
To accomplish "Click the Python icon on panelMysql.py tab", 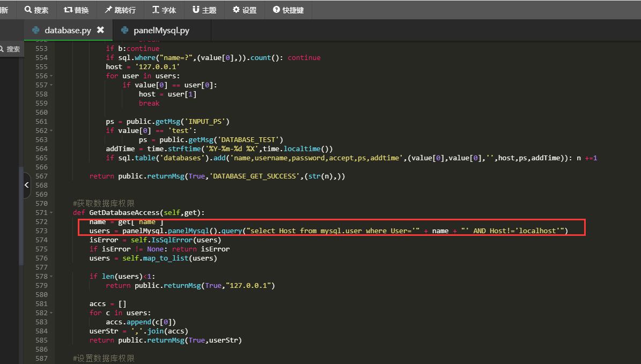I will [x=124, y=30].
